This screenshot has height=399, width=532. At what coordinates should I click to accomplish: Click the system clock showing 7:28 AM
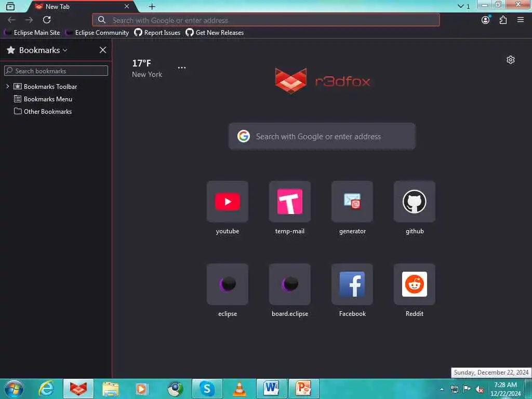click(x=505, y=389)
